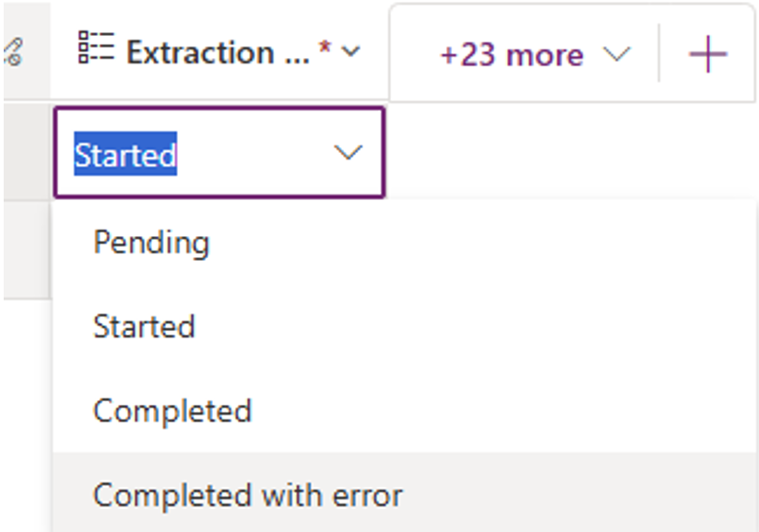
Task: Click the "+23 more" columns text
Action: pyautogui.click(x=511, y=54)
